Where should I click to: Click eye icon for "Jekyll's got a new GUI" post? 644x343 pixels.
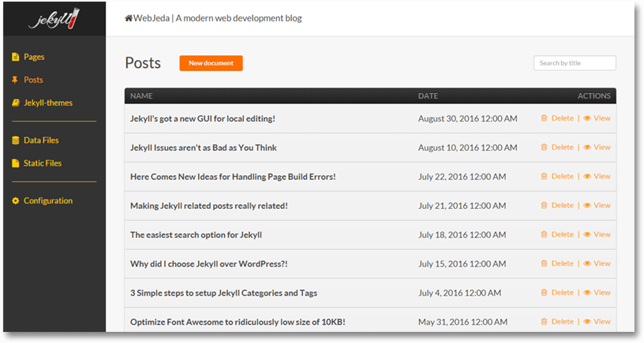pos(587,118)
